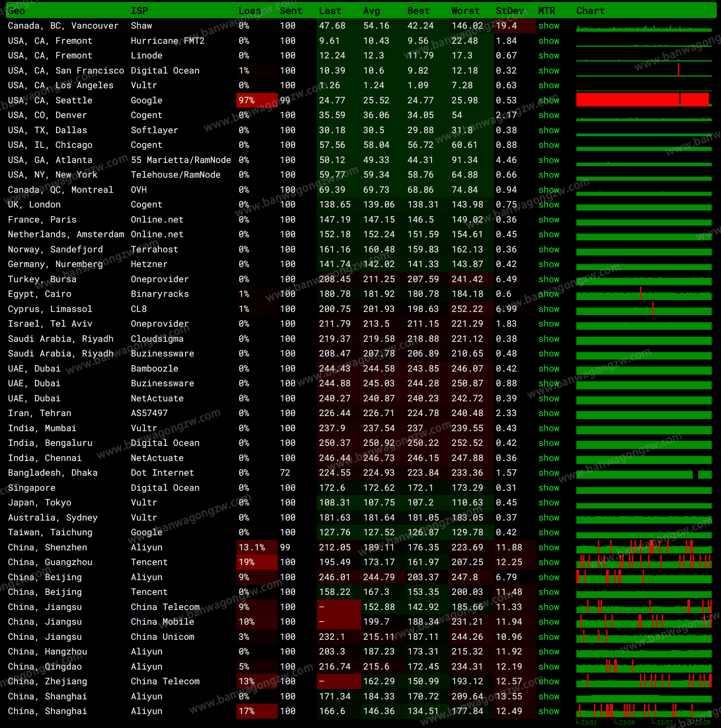This screenshot has width=721, height=728.
Task: Click the StDev column header
Action: pyautogui.click(x=510, y=11)
